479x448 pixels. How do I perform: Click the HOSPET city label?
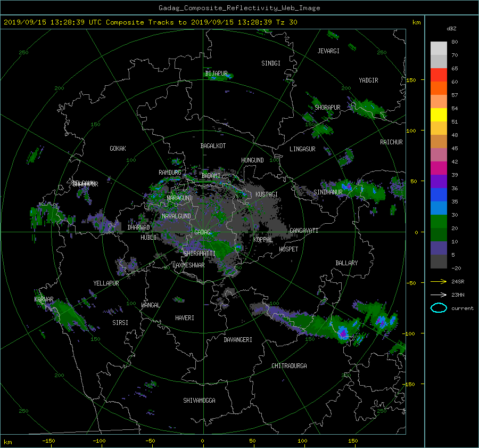(288, 249)
